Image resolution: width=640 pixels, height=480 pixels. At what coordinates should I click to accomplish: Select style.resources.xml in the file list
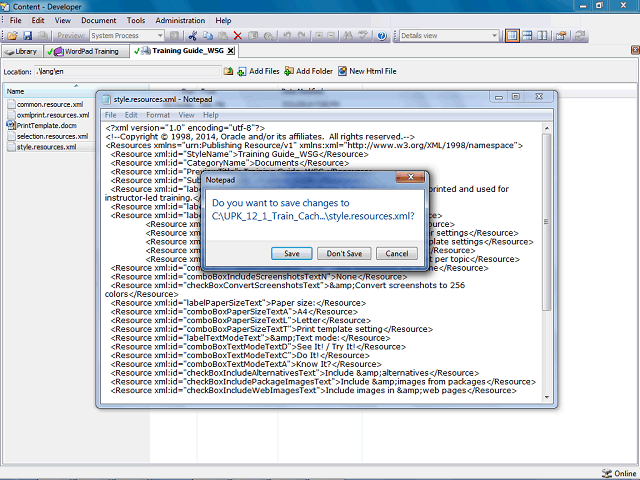[x=46, y=147]
